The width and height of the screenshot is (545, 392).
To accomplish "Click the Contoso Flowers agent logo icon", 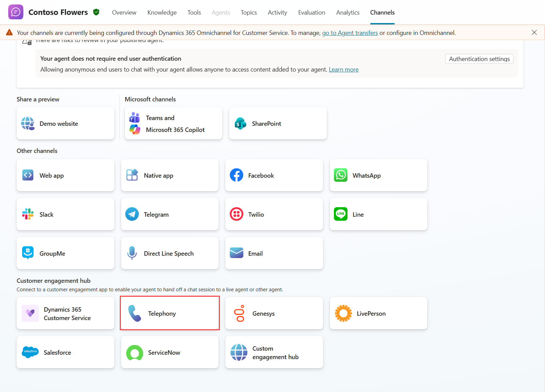I will [16, 12].
